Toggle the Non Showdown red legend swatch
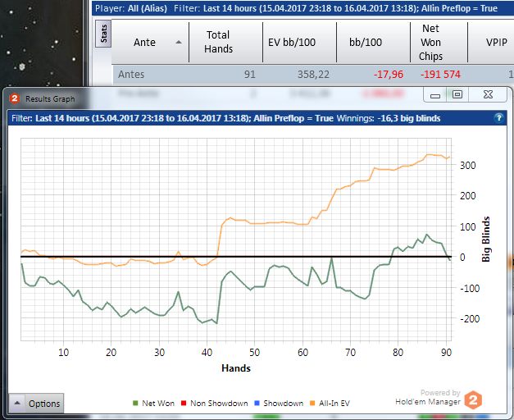The image size is (514, 420). (184, 403)
